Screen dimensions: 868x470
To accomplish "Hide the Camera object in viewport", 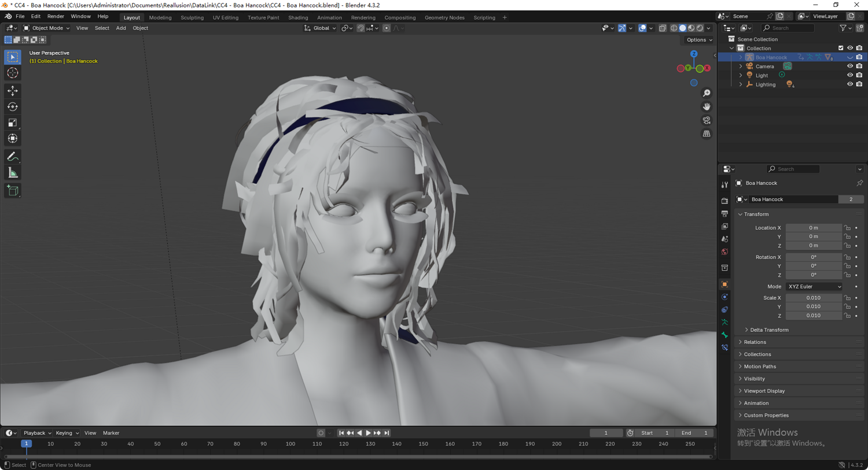I will 850,66.
